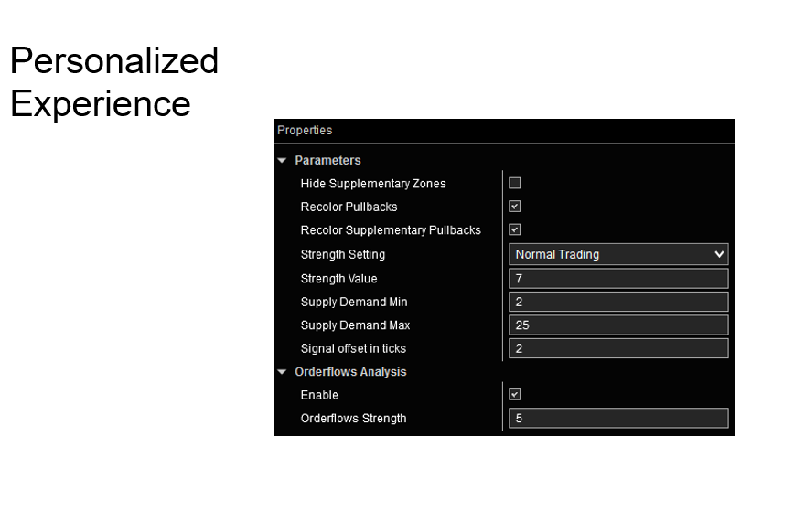Click the Strength Setting label
Viewport: 805px width, 532px height.
pyautogui.click(x=343, y=254)
